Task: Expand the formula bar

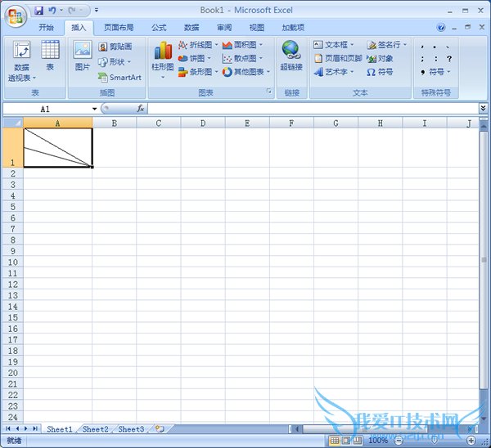Action: (483, 108)
